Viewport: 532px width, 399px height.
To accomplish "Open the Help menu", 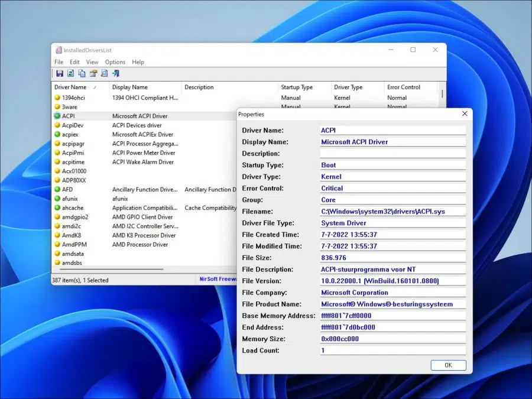I will [138, 62].
